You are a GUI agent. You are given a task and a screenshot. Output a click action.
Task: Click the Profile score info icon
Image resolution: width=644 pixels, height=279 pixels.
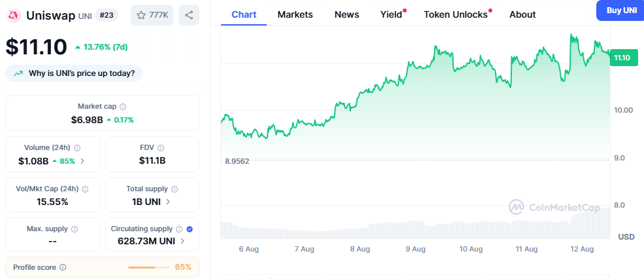click(x=63, y=267)
